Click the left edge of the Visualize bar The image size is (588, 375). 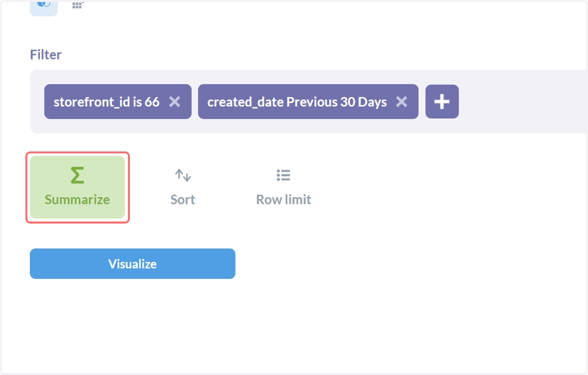34,264
